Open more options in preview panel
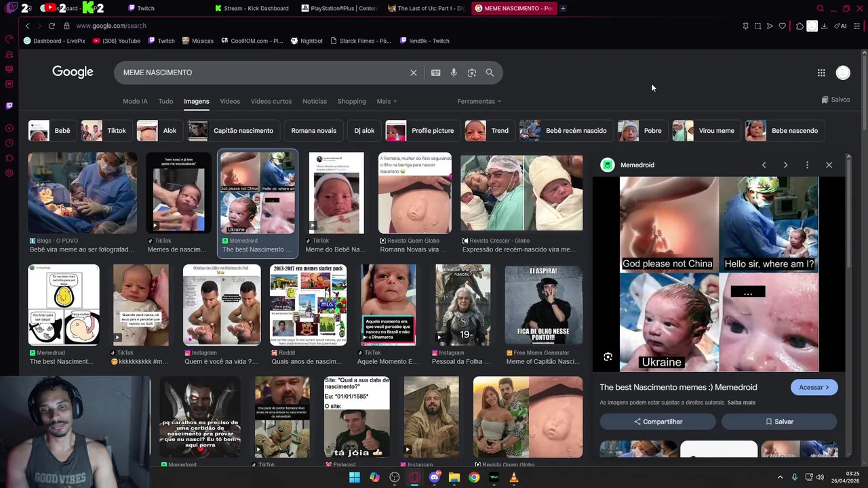Screen dimensions: 868x488 point(807,165)
